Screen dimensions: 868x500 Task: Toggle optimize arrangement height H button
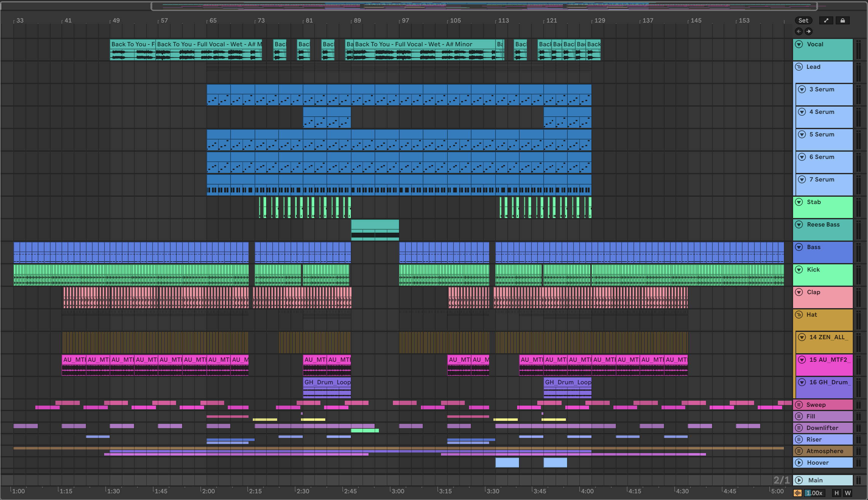[x=836, y=493]
